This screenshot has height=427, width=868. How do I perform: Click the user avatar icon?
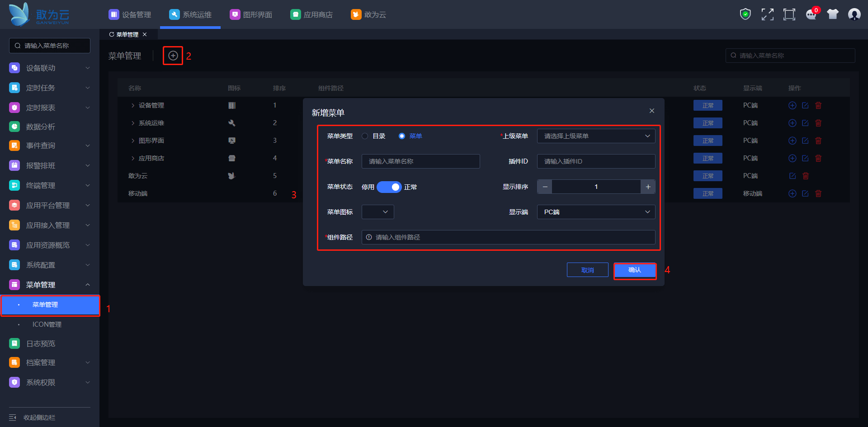(x=854, y=14)
